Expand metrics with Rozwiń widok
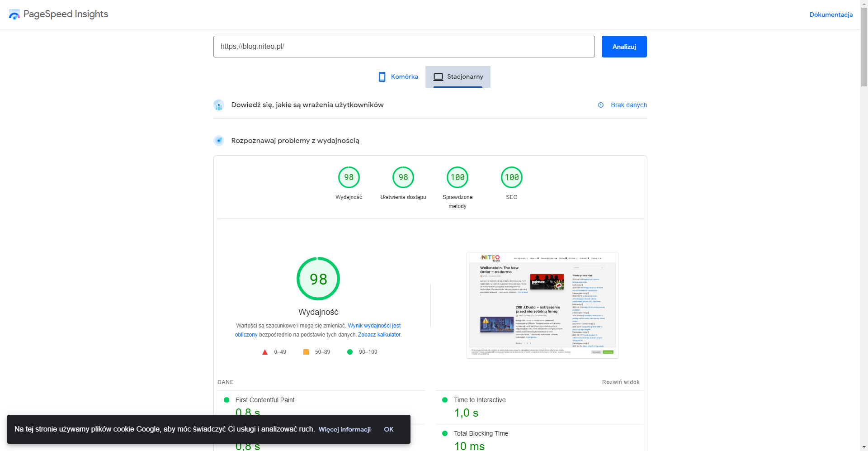 620,382
